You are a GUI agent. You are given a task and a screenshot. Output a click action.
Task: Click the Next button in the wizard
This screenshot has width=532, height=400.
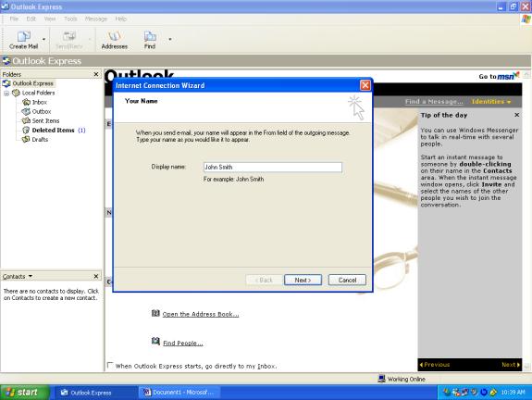(x=303, y=280)
